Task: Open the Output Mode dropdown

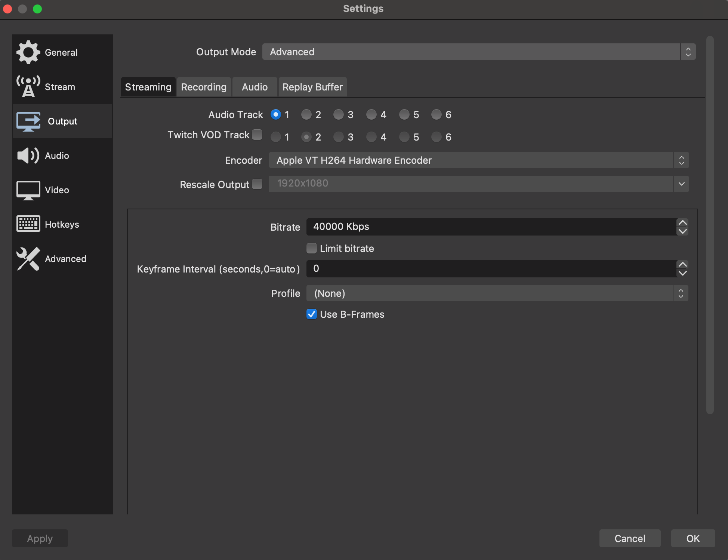Action: point(479,52)
